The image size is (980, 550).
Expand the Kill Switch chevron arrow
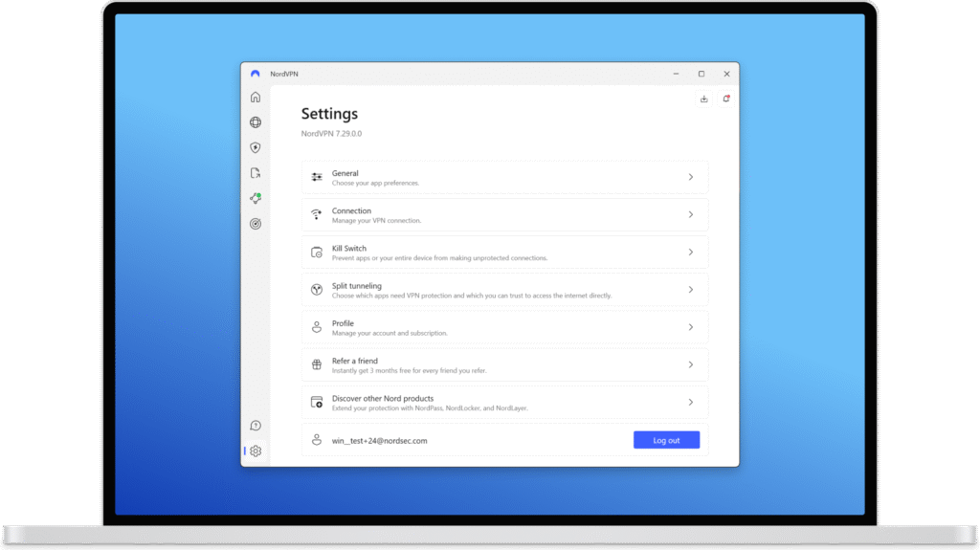click(691, 253)
